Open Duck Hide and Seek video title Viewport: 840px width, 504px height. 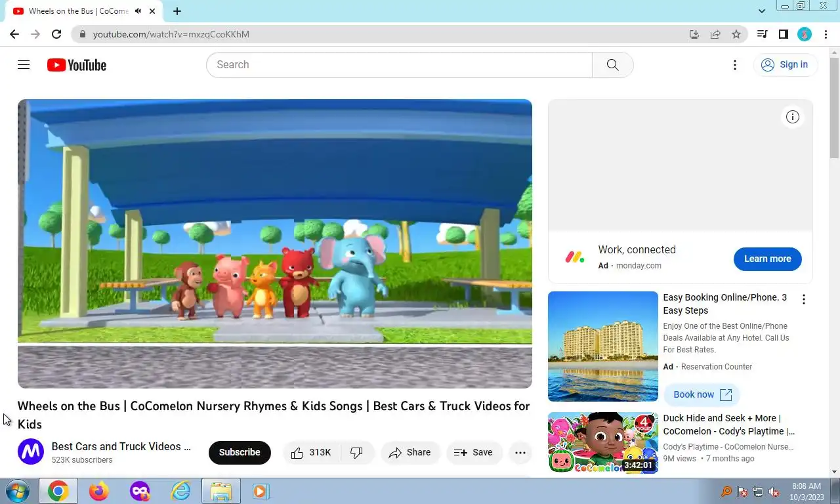(728, 425)
